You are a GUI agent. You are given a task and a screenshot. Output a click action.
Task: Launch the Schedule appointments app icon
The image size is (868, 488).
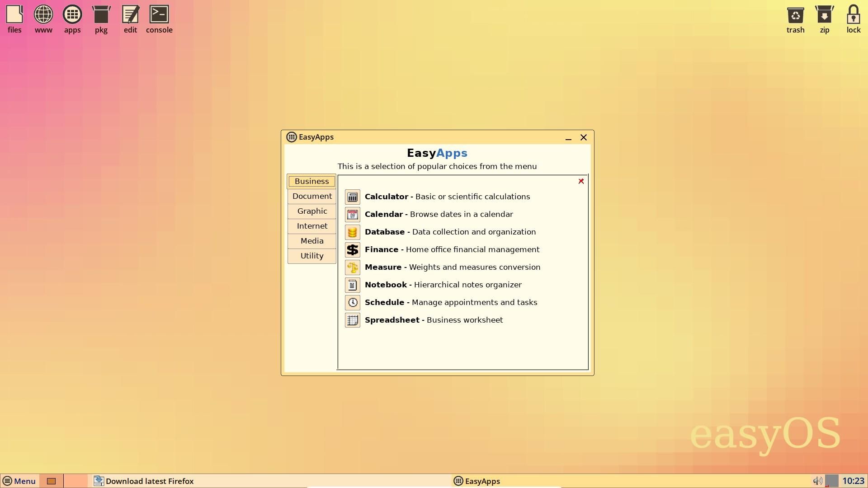coord(352,302)
